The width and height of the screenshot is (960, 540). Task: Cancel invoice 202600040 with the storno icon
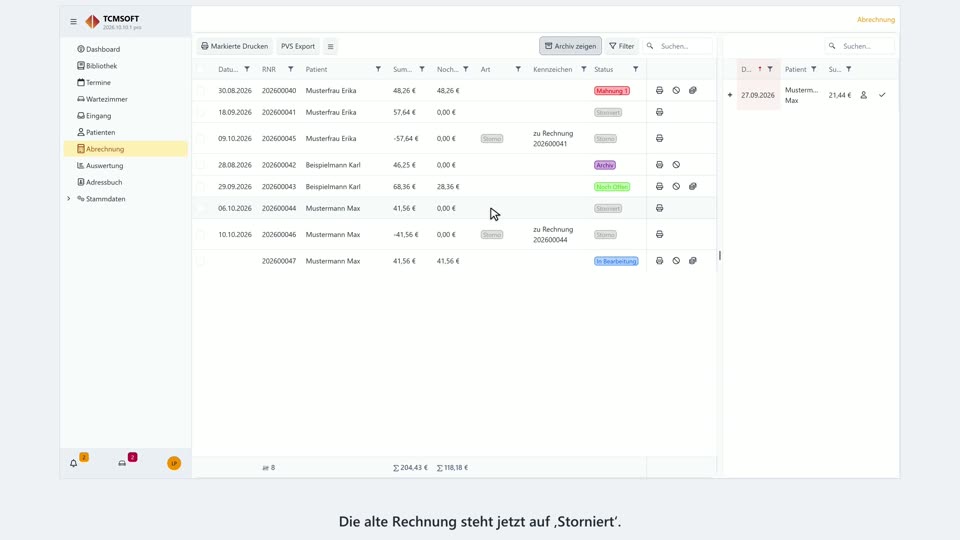676,91
